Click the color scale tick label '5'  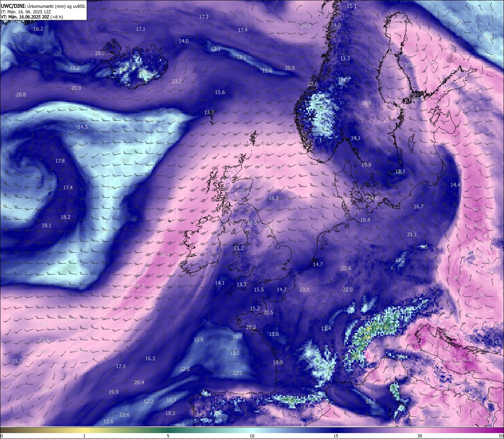[168, 436]
